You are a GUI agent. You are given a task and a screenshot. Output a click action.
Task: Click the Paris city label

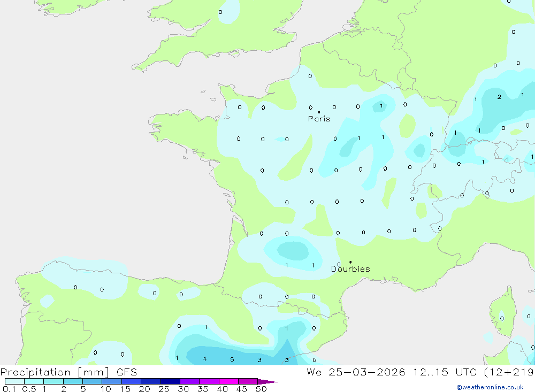(319, 119)
